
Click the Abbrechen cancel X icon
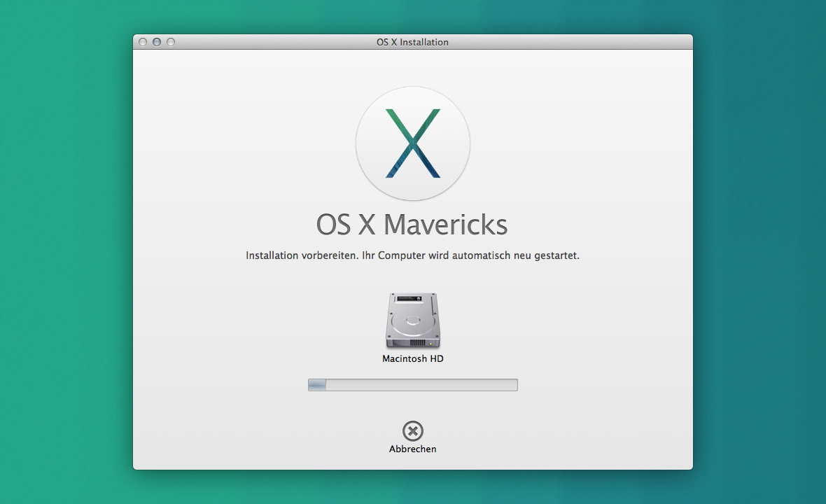coord(412,430)
